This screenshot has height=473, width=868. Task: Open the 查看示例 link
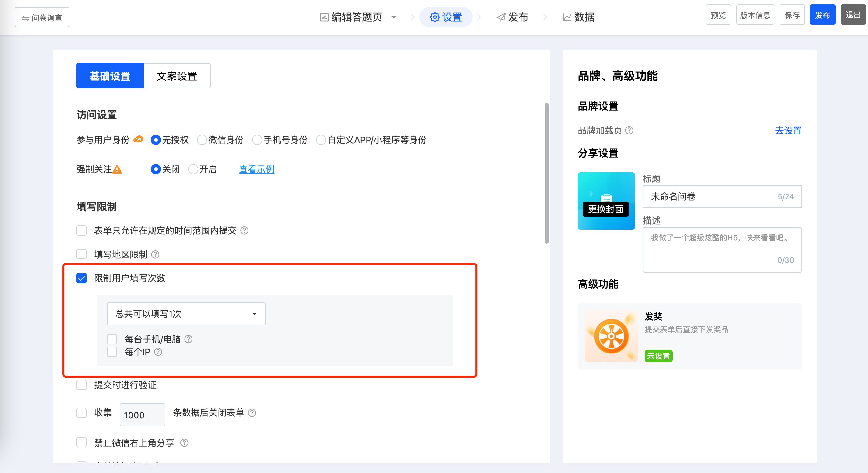(x=256, y=169)
